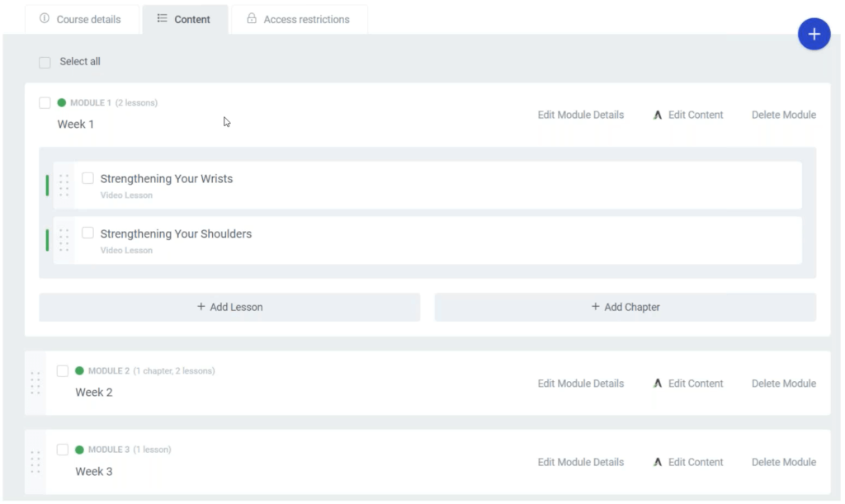Click the Access restrictions lock icon
Viewport: 845px width, 504px height.
point(252,18)
